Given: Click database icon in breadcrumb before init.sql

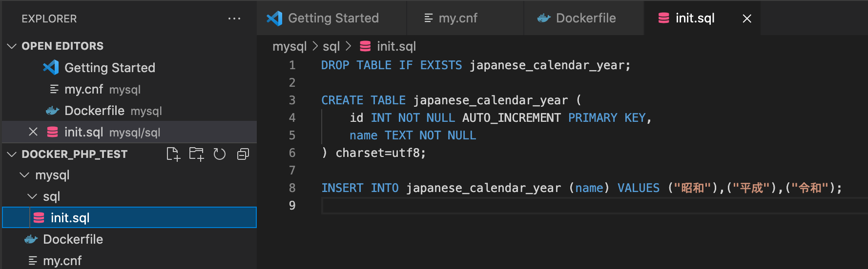Looking at the screenshot, I should [x=365, y=46].
